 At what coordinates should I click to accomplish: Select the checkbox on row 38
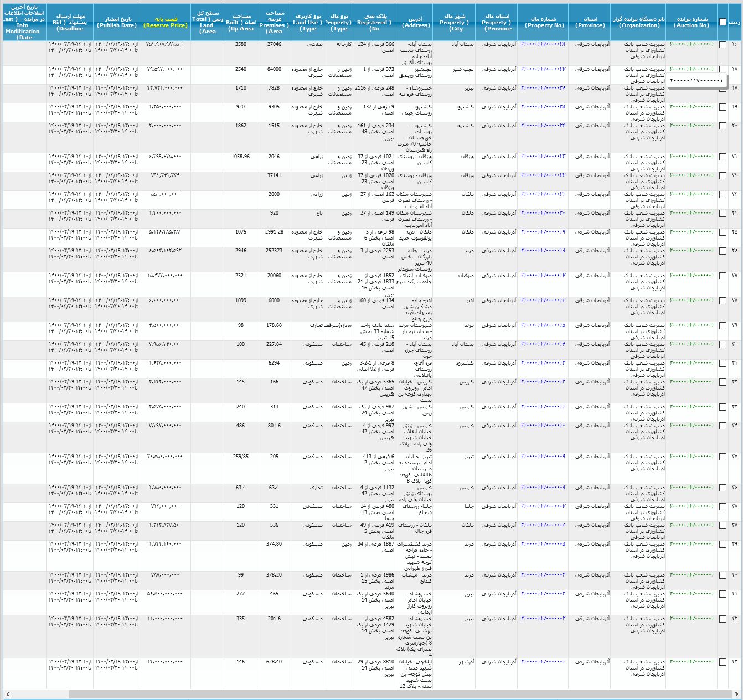723,526
